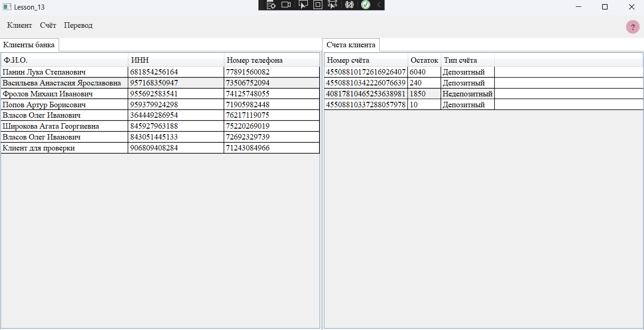This screenshot has width=644, height=330.
Task: Click the balance cell 6040
Action: (424, 72)
